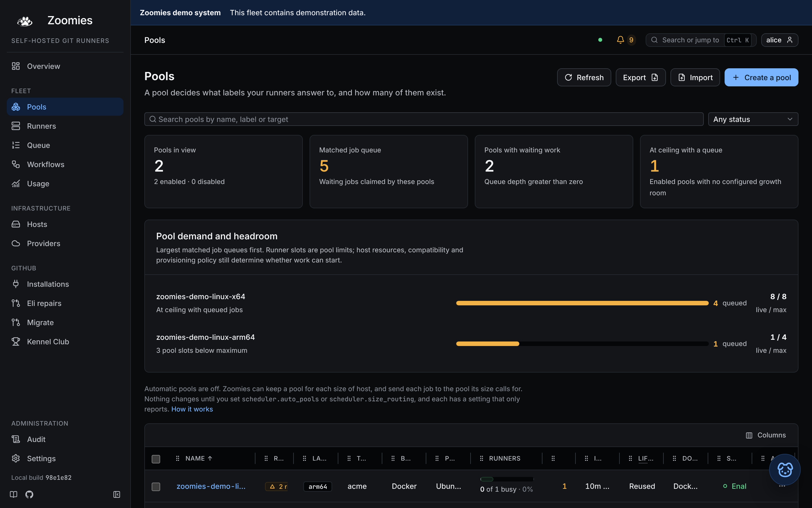The height and width of the screenshot is (508, 812).
Task: Click the Search or jump to box
Action: coord(701,40)
